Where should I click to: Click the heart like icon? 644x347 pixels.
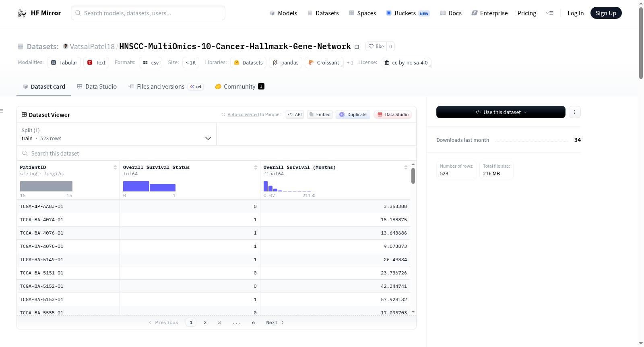click(371, 46)
